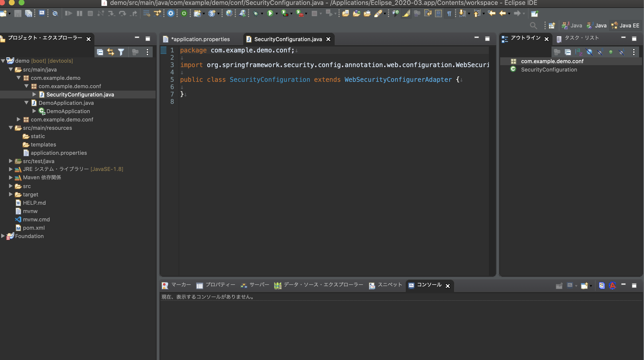Viewport: 644px width, 360px height.
Task: Click Collapse All in Project Explorer
Action: coord(100,52)
